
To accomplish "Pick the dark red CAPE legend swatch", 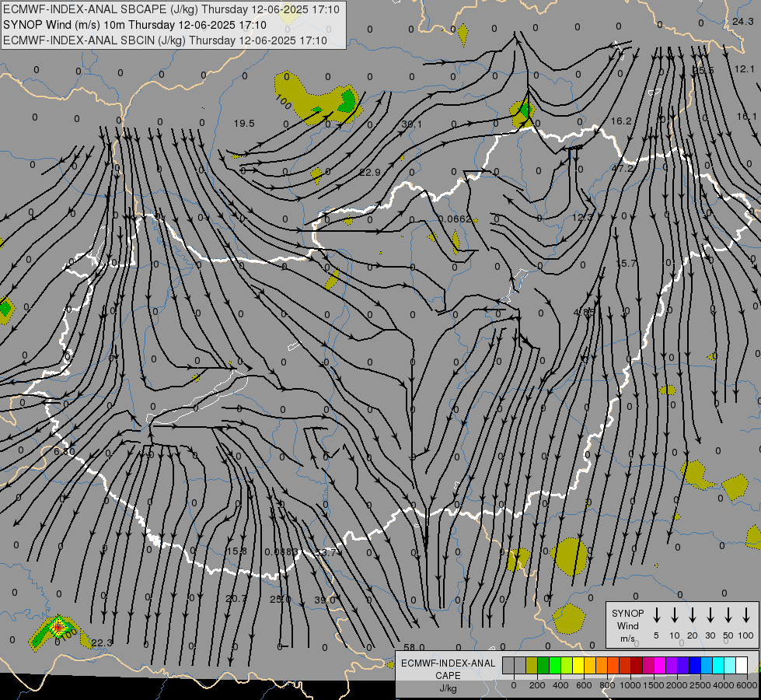I will [637, 666].
